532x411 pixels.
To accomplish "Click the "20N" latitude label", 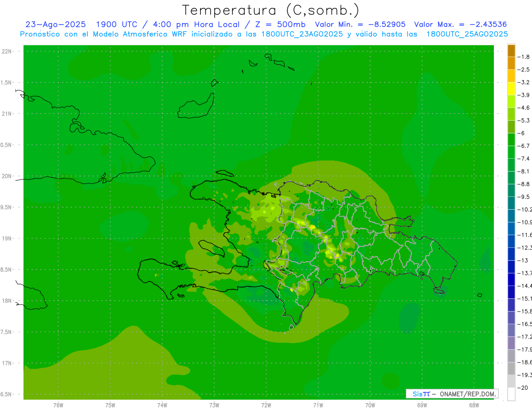I will pos(8,176).
